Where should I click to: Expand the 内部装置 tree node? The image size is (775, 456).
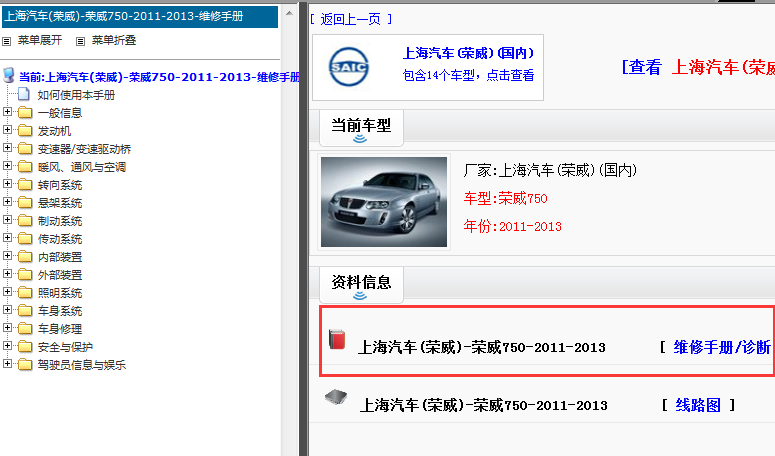click(7, 255)
